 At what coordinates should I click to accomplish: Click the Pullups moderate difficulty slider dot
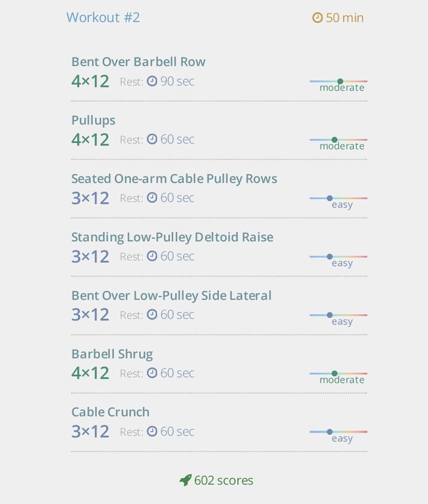tap(334, 140)
